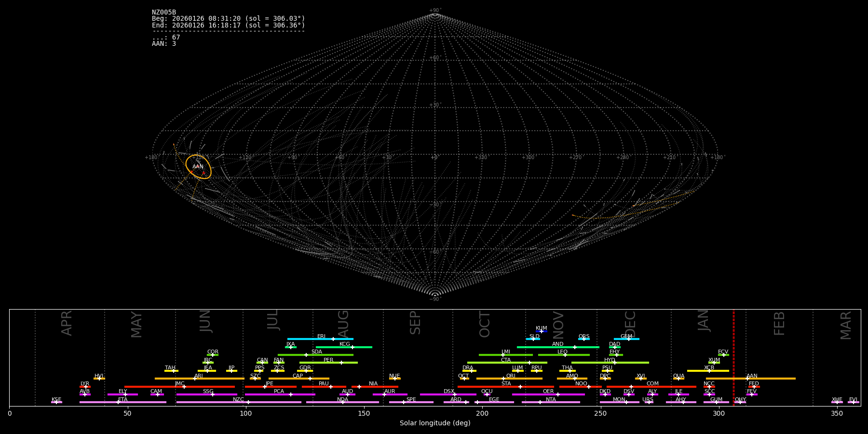Click the EVI shower label

point(853,400)
